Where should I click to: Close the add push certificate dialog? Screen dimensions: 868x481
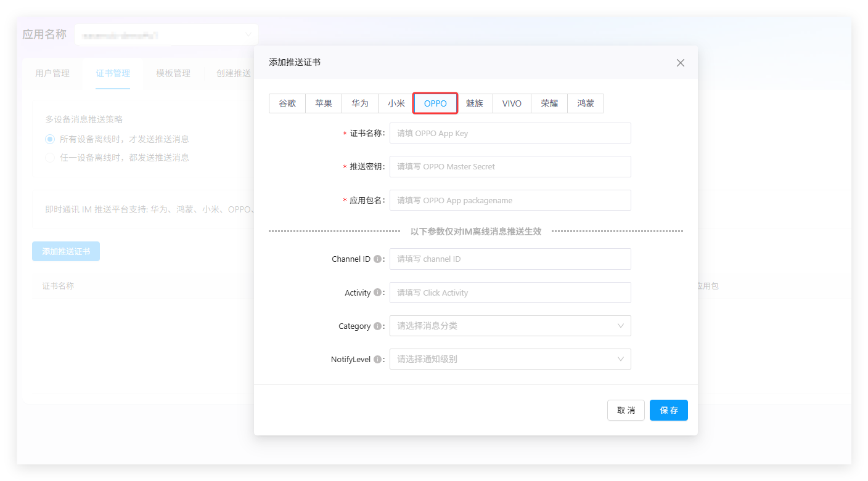[681, 63]
